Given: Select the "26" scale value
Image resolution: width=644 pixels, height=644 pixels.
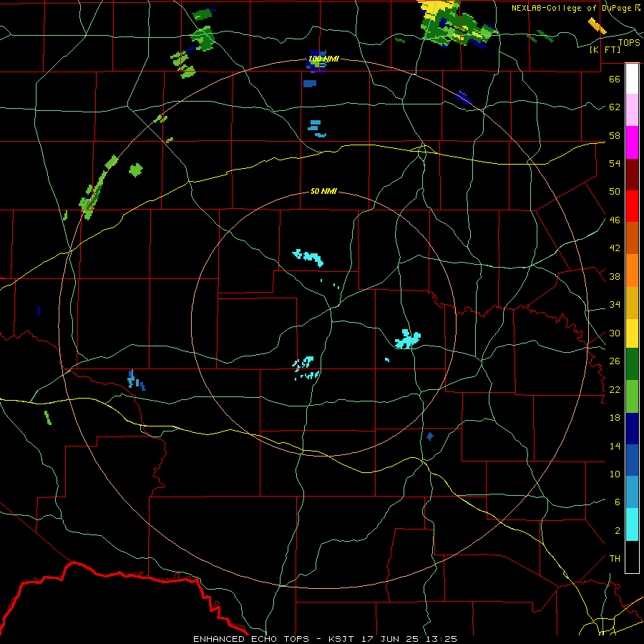Looking at the screenshot, I should pos(615,361).
